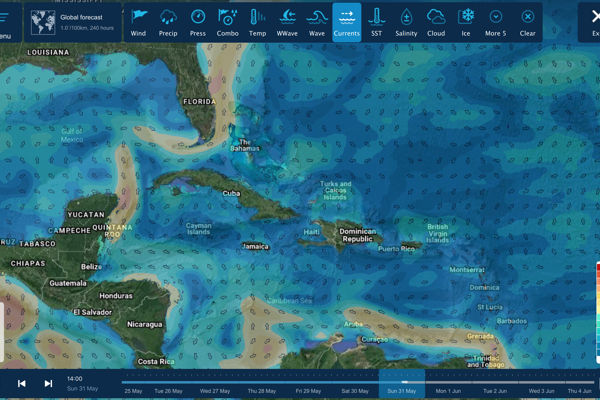This screenshot has width=600, height=400.
Task: Jump to Fri 29 May on timeline
Action: click(311, 390)
